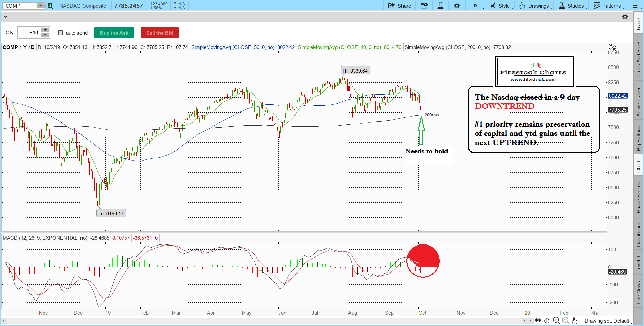644x326 pixels.
Task: Open chart settings gear in the blue toolbar
Action: [457, 6]
